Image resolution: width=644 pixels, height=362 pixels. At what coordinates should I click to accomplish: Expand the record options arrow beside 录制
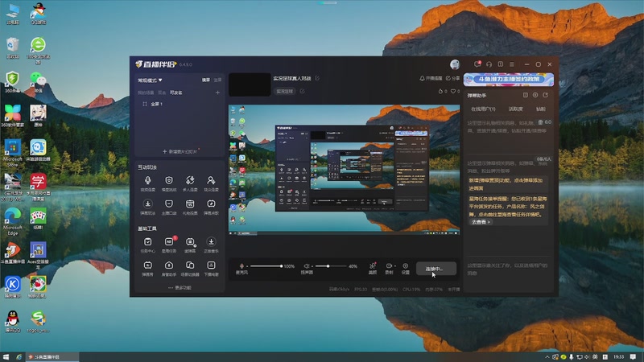[x=395, y=266]
